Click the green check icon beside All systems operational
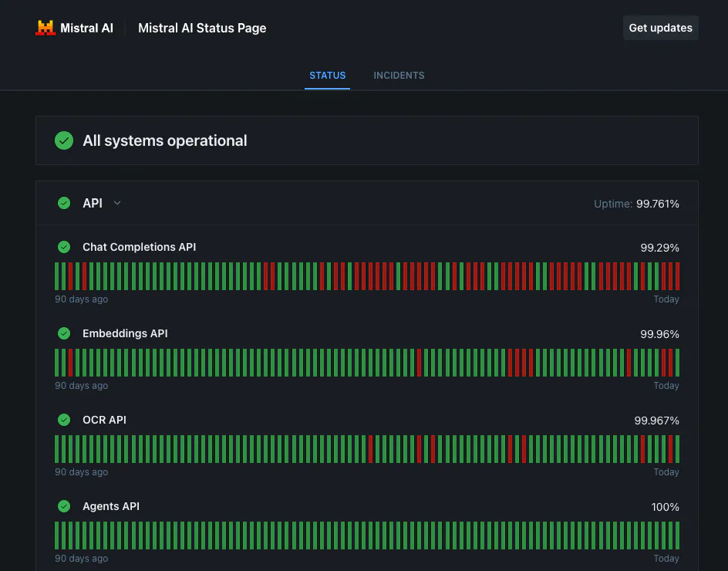This screenshot has height=571, width=728. pos(64,140)
